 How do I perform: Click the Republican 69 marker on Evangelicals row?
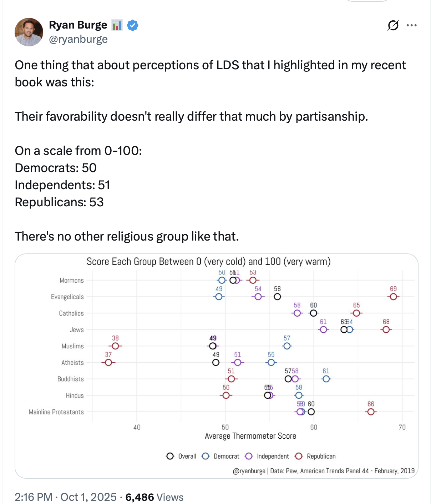click(393, 297)
